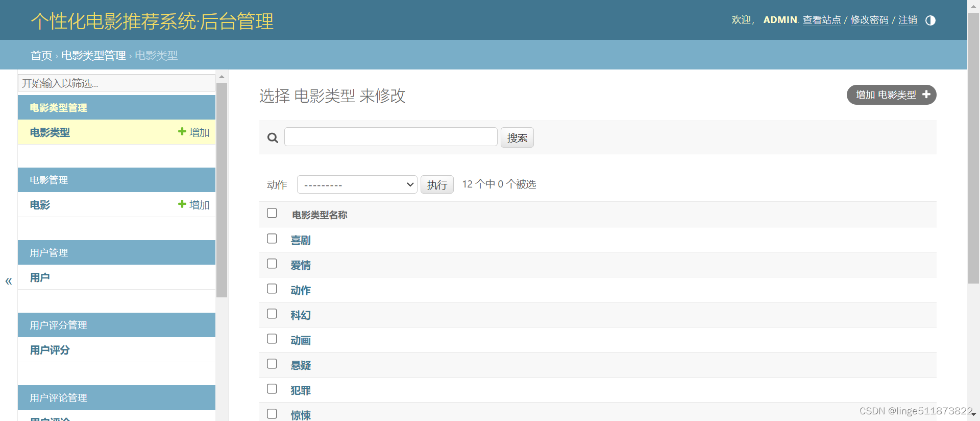Toggle the light/dark theme icon
This screenshot has height=421, width=980.
[930, 20]
